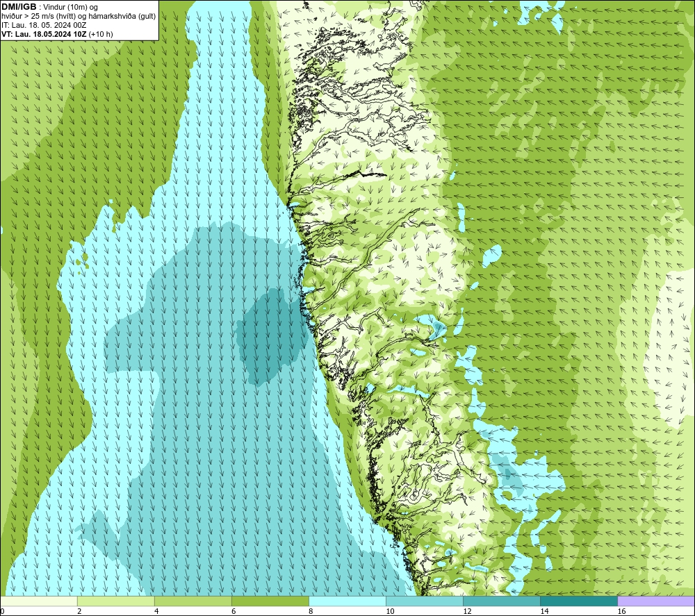Click the dark green 6–8 m/s legend swatch
This screenshot has width=695, height=616.
click(270, 601)
